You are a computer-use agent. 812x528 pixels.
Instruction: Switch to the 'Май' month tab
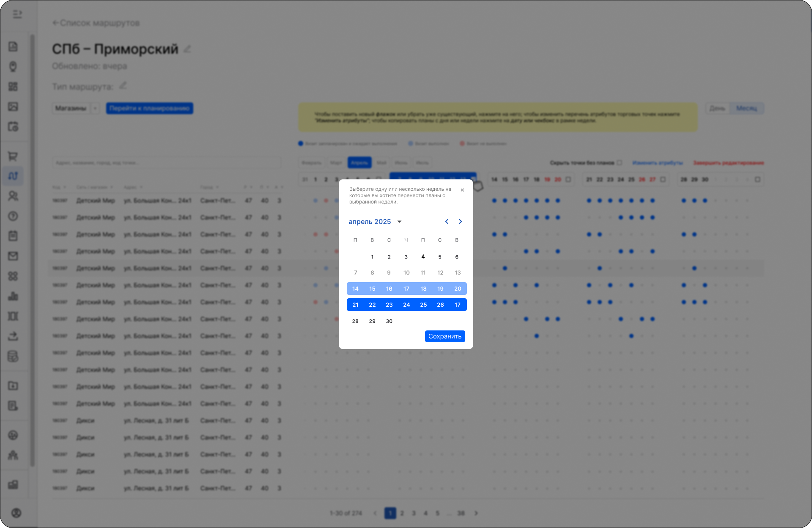pos(381,163)
